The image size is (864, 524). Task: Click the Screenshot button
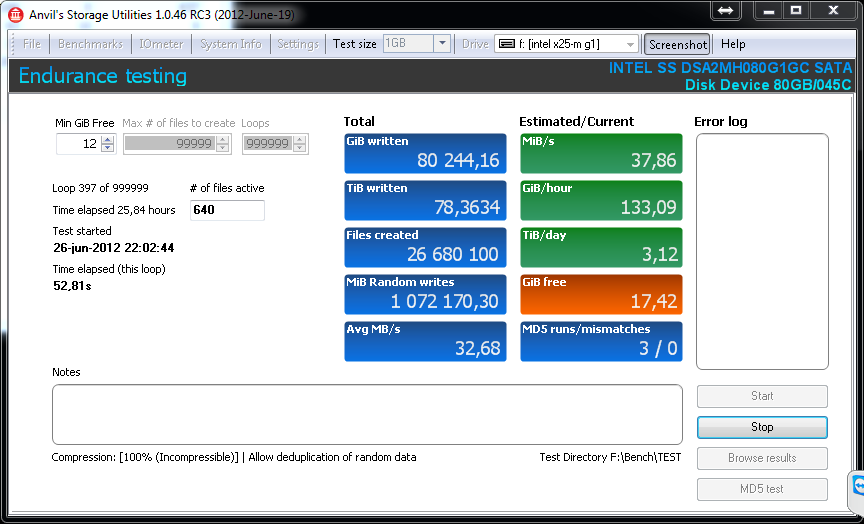click(x=678, y=45)
